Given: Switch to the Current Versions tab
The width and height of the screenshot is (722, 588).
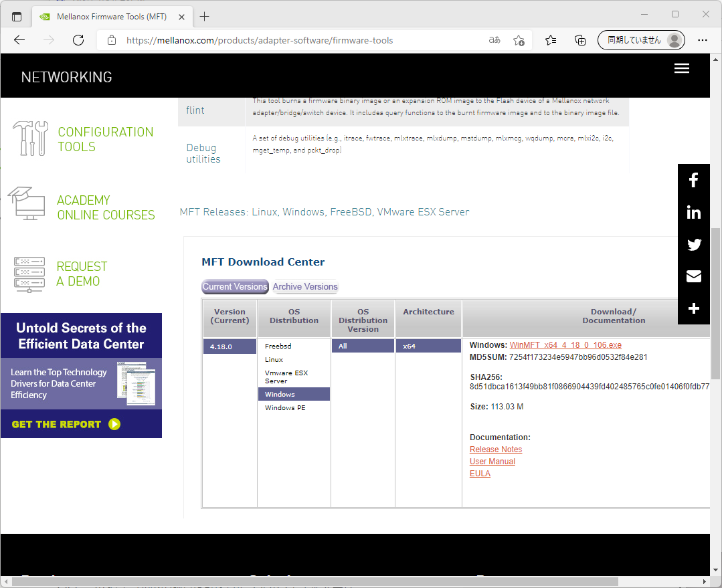Looking at the screenshot, I should coord(235,286).
